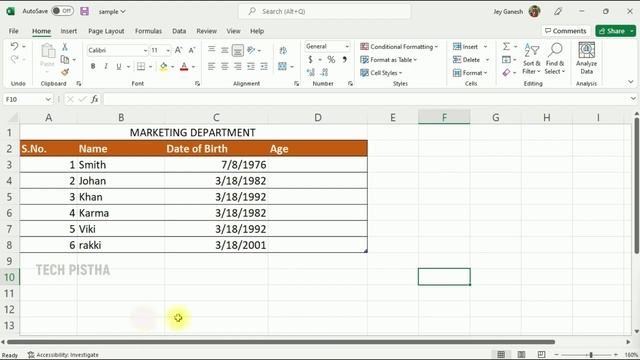This screenshot has width=640, height=360.
Task: Click Percent Style icon
Action: pos(331,60)
